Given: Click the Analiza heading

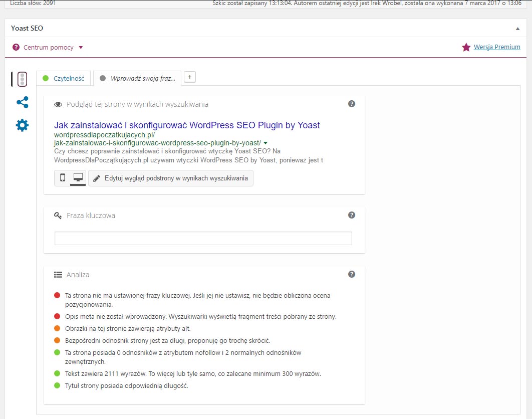Looking at the screenshot, I should coord(78,275).
